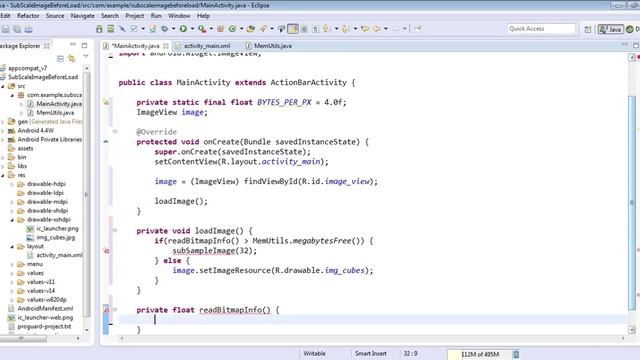Screen dimensions: 640x360
Task: Click the Smart Insert status entry
Action: [x=371, y=353]
